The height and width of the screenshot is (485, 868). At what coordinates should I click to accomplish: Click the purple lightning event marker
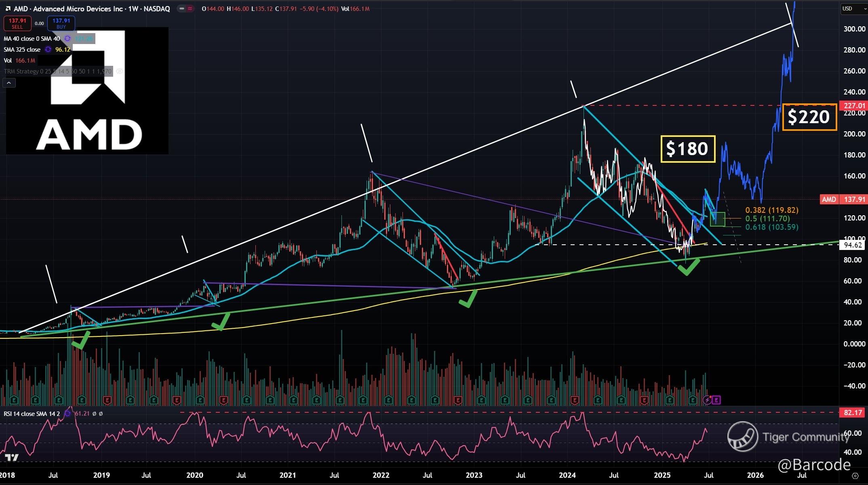[x=707, y=400]
